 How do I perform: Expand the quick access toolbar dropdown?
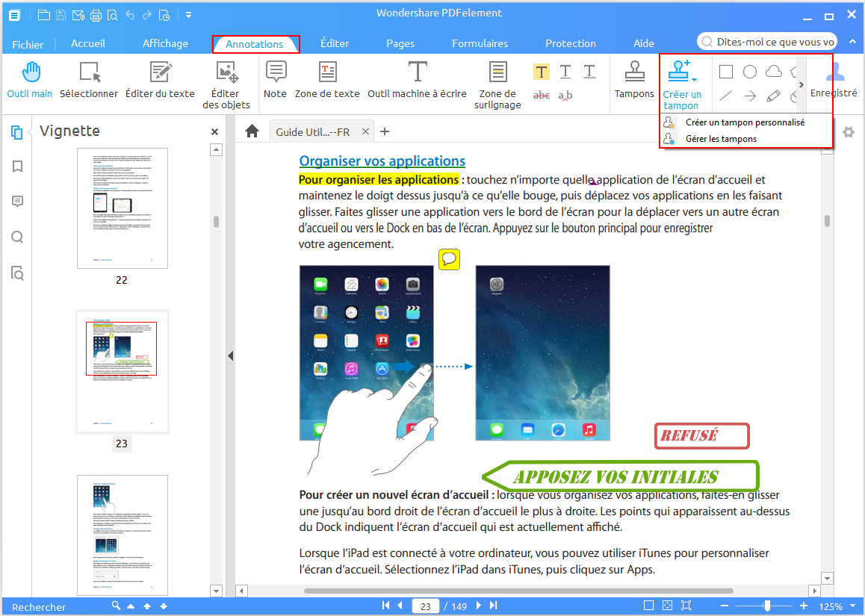click(x=189, y=15)
